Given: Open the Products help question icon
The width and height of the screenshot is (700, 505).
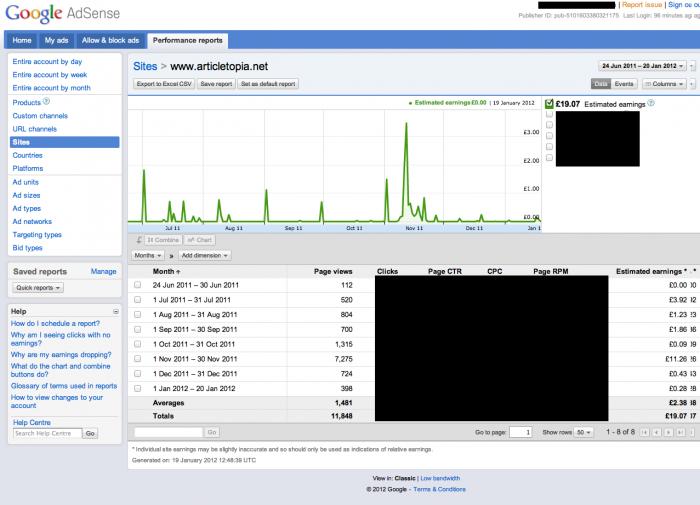Looking at the screenshot, I should pyautogui.click(x=46, y=101).
